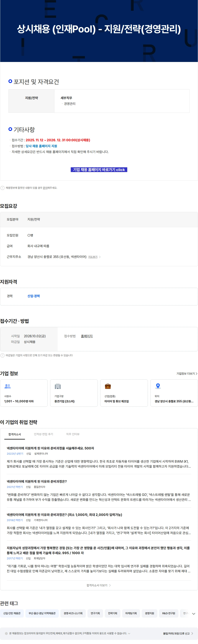This screenshot has height=644, width=198.
Task: Click arrow after 합격자소서 더보기
Action: [110, 585]
